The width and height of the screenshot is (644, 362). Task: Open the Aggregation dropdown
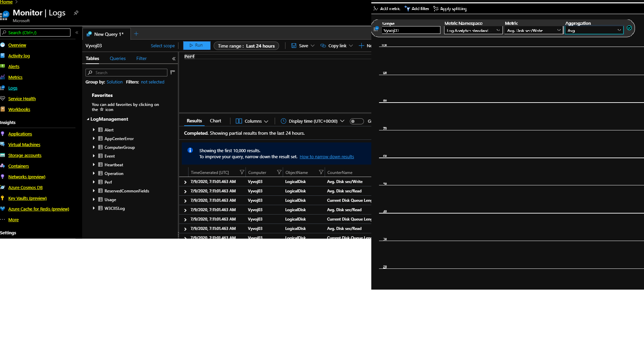(x=594, y=31)
